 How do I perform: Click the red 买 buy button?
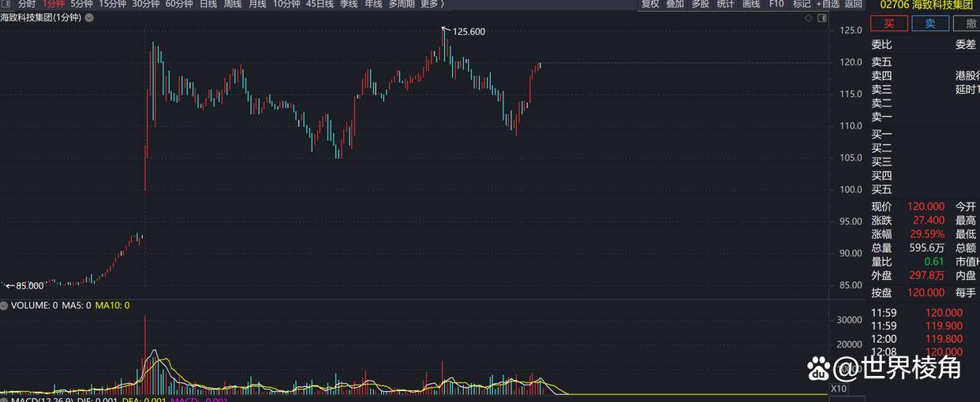click(889, 24)
